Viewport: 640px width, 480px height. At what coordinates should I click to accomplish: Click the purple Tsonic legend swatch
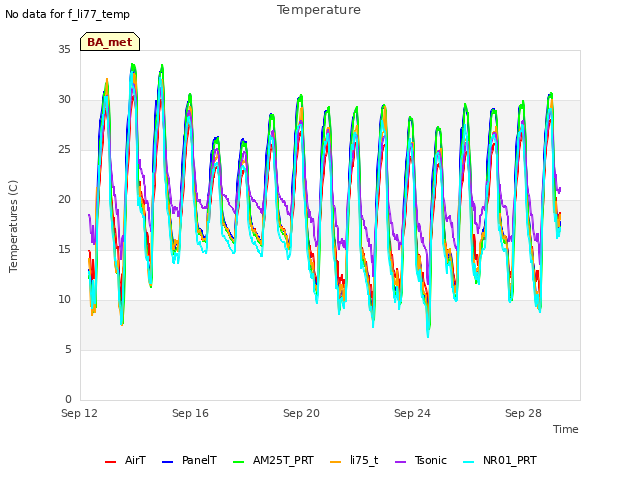pyautogui.click(x=401, y=462)
